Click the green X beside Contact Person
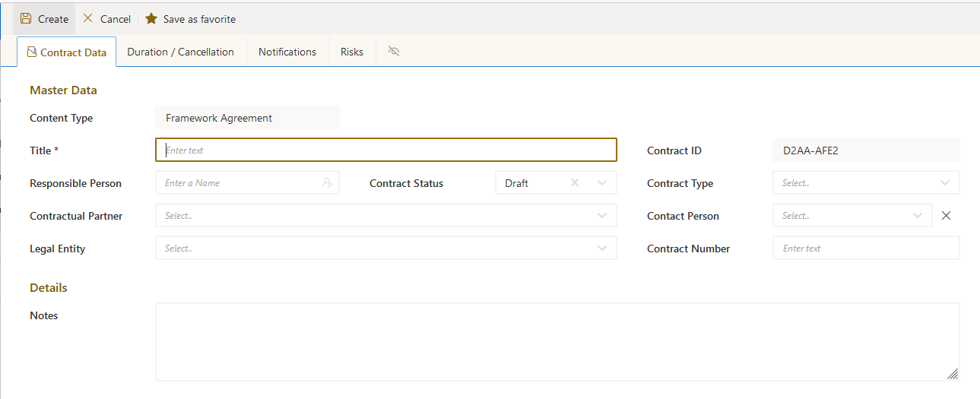Screen dimensions: 980x399 [946, 216]
